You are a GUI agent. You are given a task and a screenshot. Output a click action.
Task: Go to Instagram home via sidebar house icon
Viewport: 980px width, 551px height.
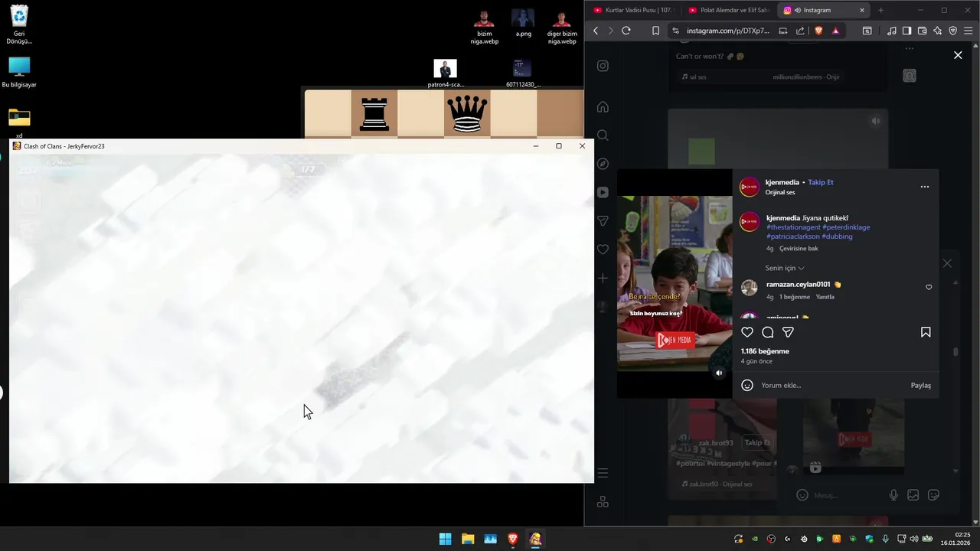(x=603, y=107)
